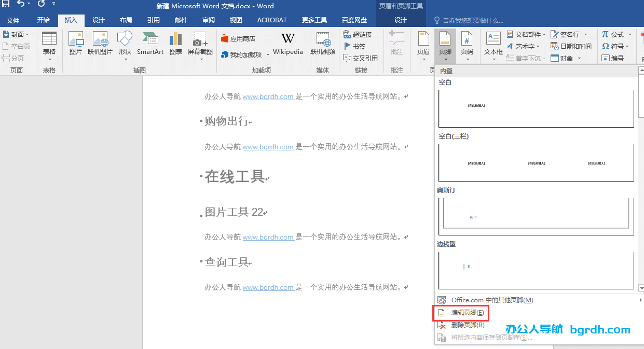
Task: Insert an equation with 公式
Action: (615, 34)
